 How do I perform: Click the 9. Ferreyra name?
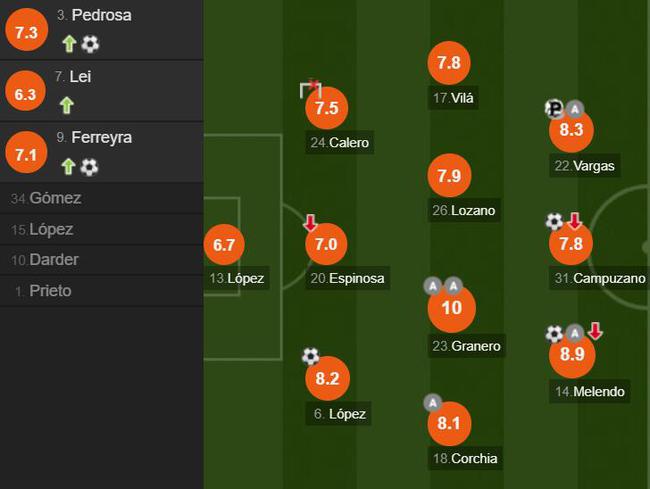coord(94,138)
